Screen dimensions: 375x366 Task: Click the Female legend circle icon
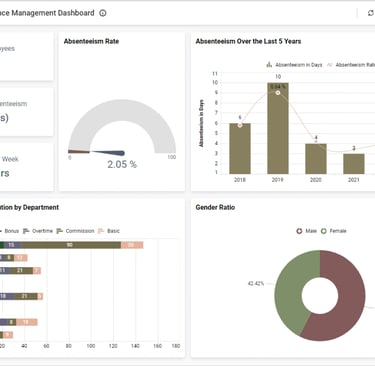click(324, 231)
